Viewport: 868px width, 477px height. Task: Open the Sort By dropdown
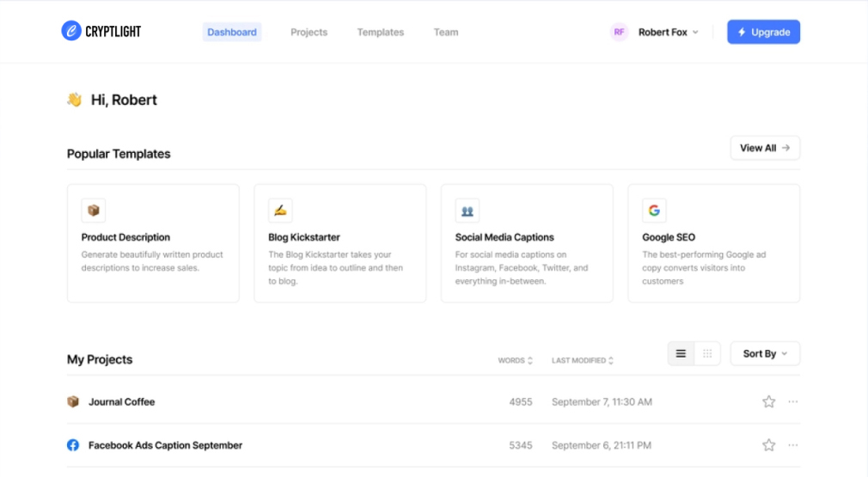[x=765, y=353]
